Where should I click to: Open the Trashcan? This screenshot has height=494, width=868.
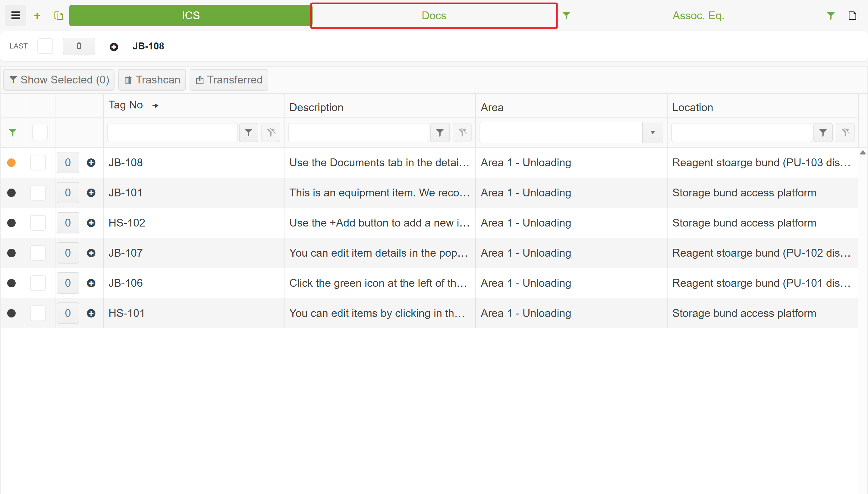tap(152, 80)
